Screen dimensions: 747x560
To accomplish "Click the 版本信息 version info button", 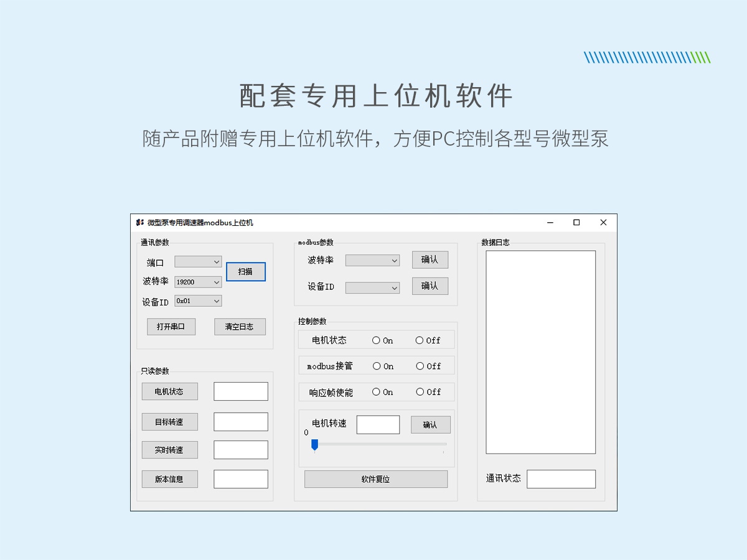I will coord(170,478).
